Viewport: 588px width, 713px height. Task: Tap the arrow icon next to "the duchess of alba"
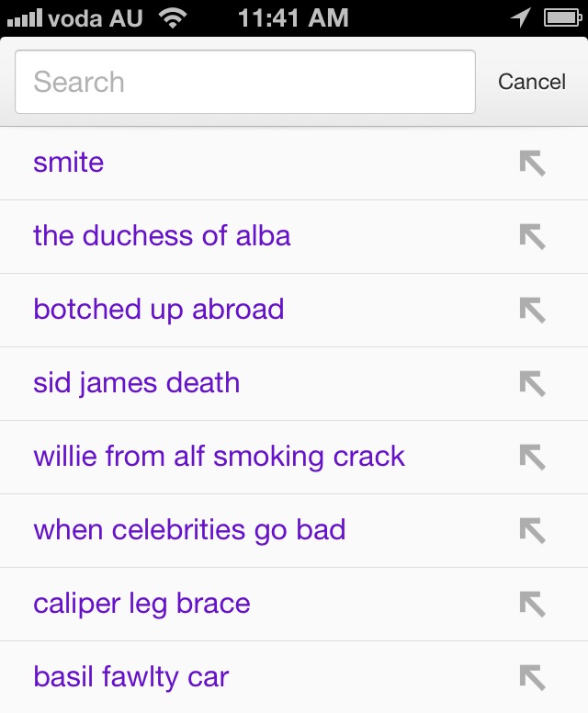[533, 236]
